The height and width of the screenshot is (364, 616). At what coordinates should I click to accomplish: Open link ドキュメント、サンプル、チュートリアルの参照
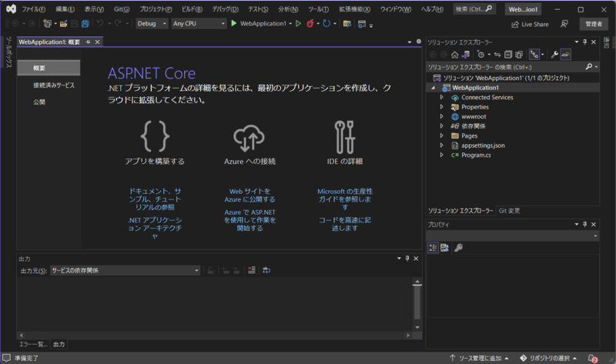pos(155,199)
